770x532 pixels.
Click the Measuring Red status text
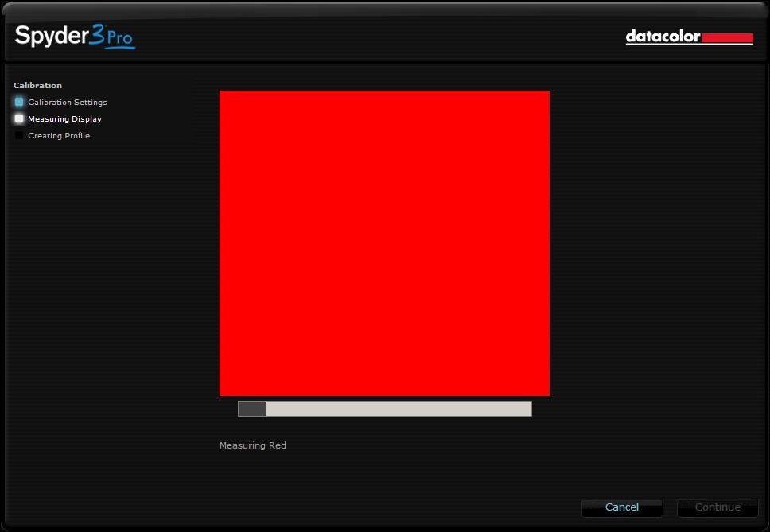pos(253,445)
